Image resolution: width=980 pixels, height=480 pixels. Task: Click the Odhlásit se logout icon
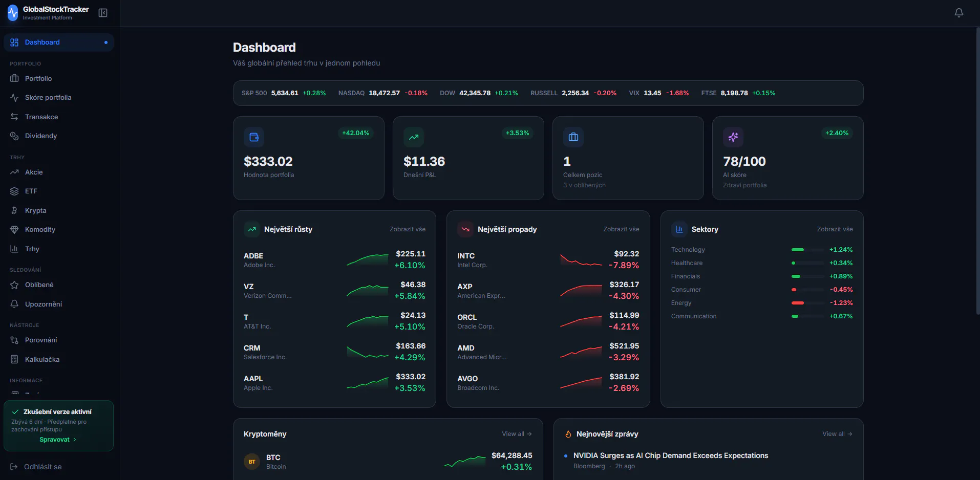[14, 467]
